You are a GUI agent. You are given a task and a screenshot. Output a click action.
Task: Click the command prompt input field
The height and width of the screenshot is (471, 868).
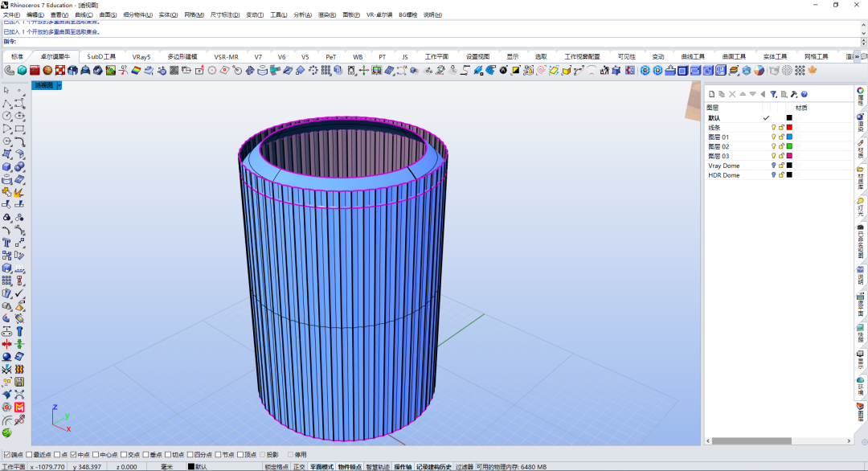tap(437, 42)
